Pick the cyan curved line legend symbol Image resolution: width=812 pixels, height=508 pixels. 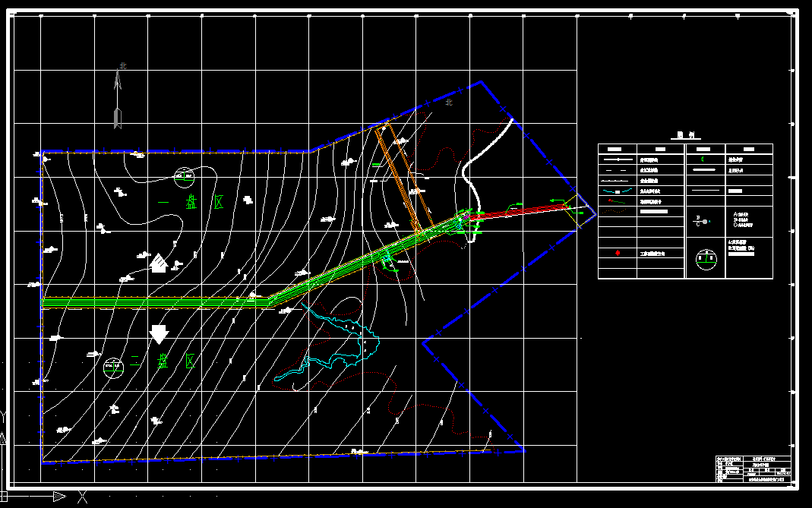click(x=618, y=191)
